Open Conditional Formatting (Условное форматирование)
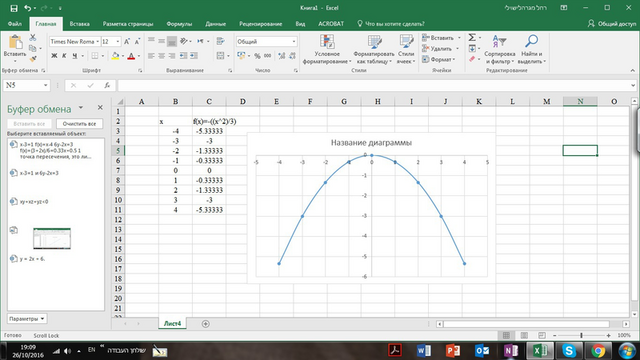640x360 pixels. (x=327, y=49)
